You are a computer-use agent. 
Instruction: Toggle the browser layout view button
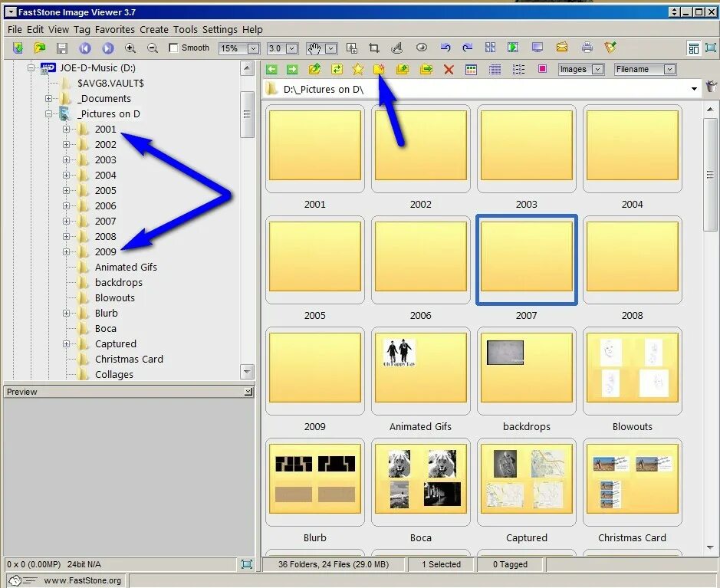pos(693,48)
